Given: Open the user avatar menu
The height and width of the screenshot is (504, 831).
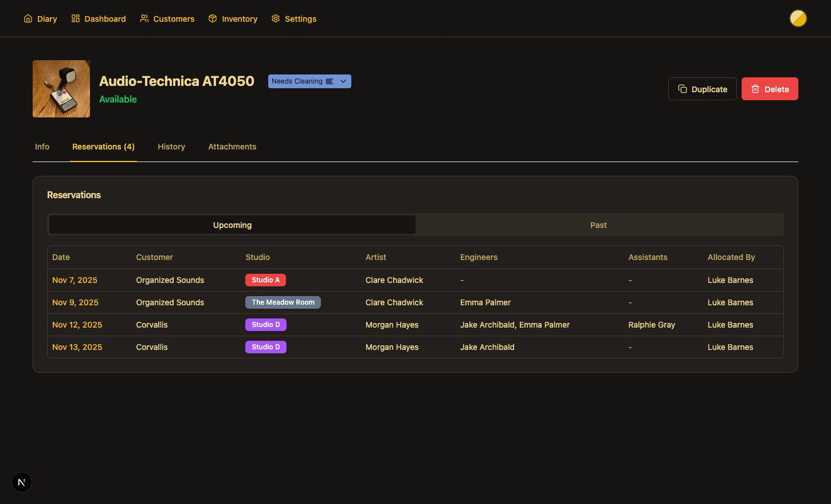Looking at the screenshot, I should (798, 18).
